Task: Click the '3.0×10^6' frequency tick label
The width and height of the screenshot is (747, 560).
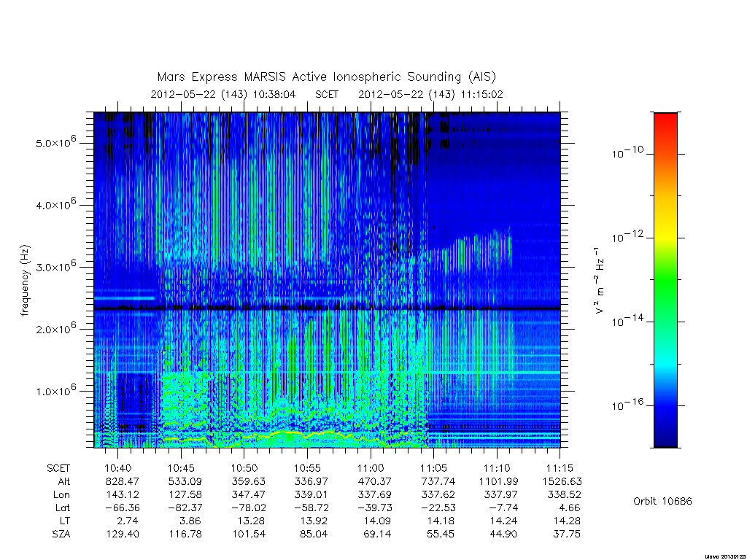Action: [55, 266]
